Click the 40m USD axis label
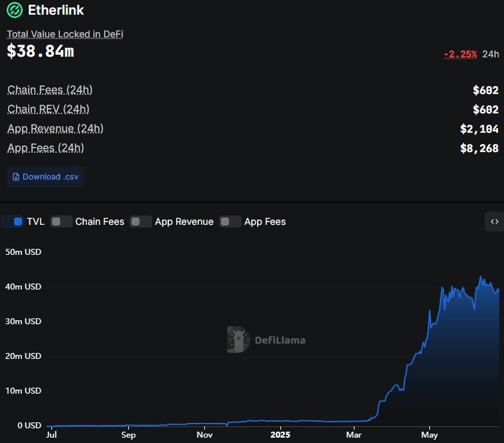 click(23, 287)
